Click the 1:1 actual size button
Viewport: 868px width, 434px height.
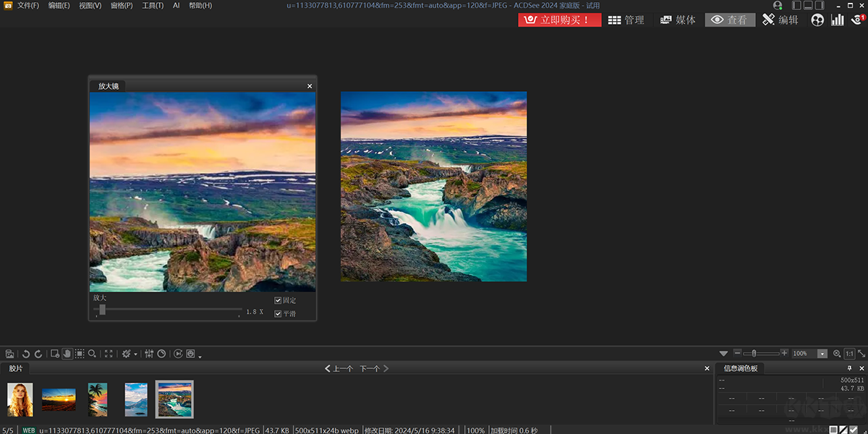point(849,354)
